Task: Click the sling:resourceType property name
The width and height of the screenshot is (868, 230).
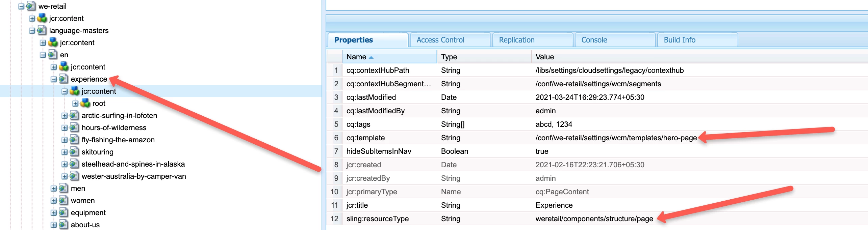Action: click(x=377, y=219)
